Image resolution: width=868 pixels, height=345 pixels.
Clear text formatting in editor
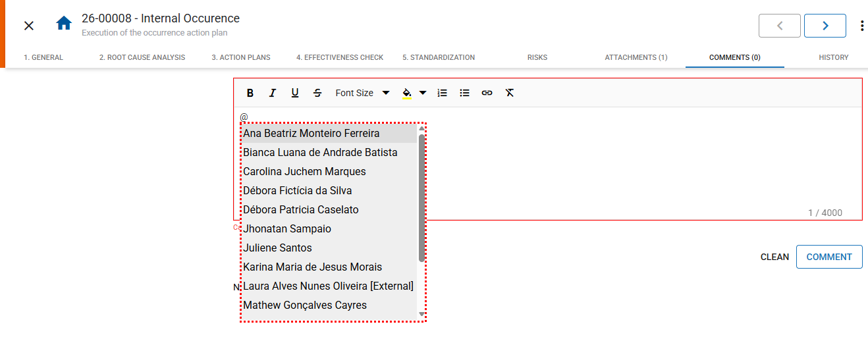click(509, 93)
